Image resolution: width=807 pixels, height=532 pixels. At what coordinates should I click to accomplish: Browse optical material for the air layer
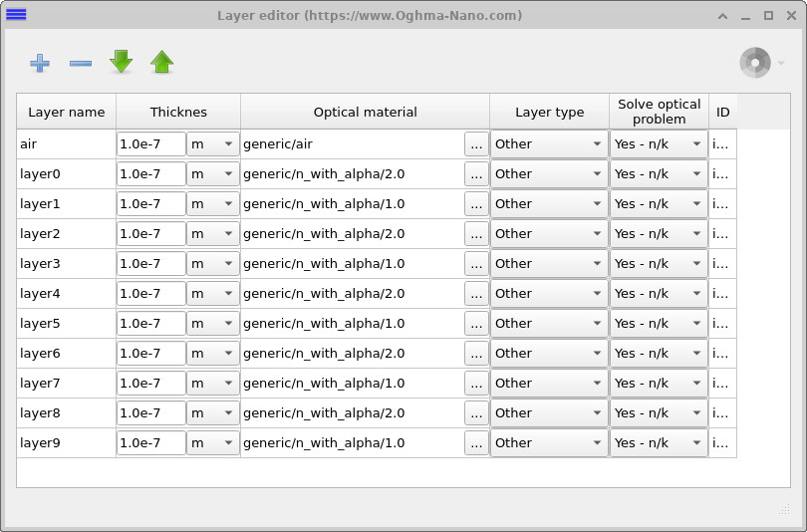(x=476, y=144)
